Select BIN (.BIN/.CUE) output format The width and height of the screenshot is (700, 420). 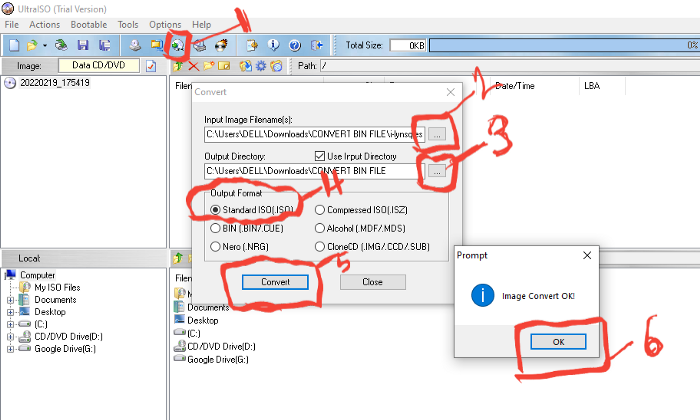247,228
